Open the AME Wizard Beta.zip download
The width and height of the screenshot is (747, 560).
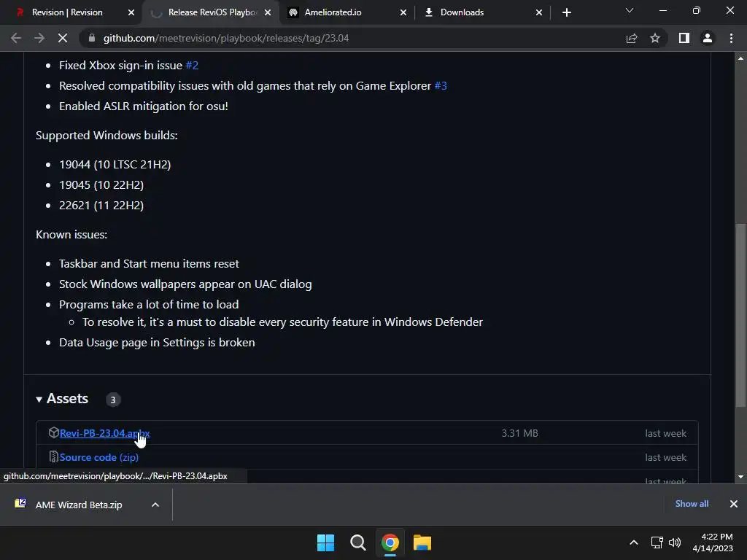coord(79,505)
